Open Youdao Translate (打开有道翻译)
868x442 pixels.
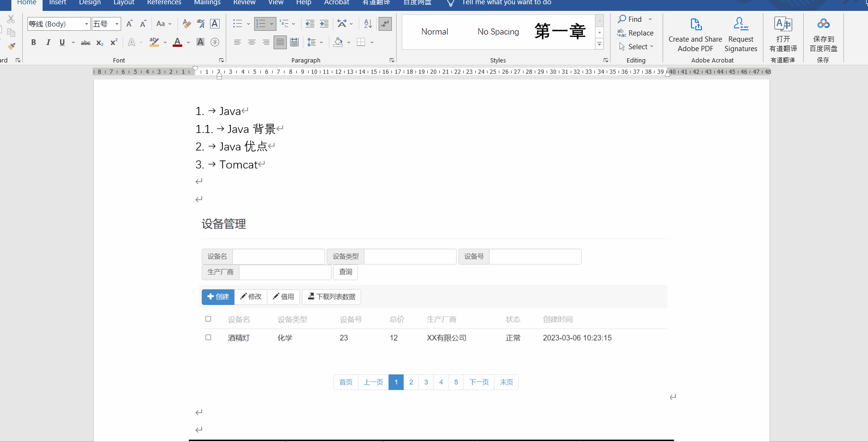tap(783, 35)
